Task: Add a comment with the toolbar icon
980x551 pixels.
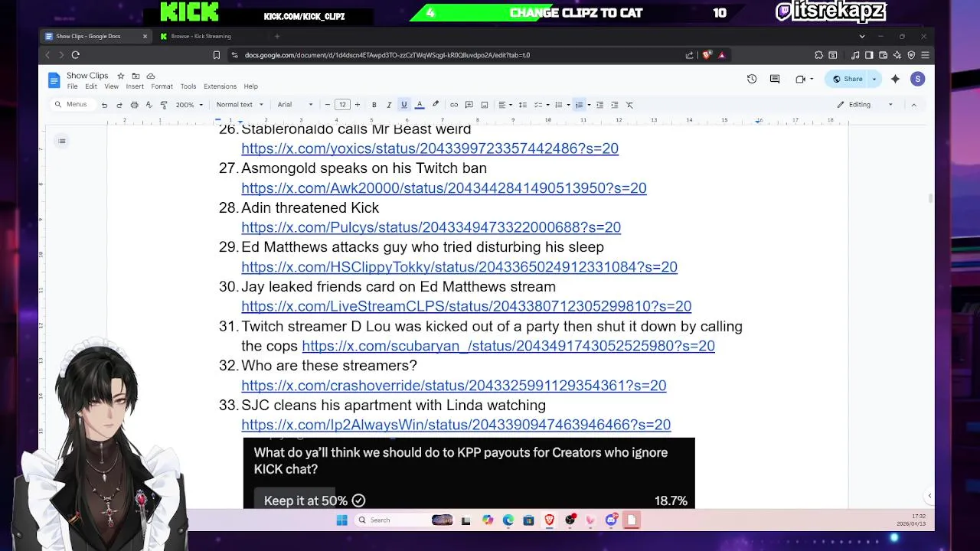Action: coord(469,105)
